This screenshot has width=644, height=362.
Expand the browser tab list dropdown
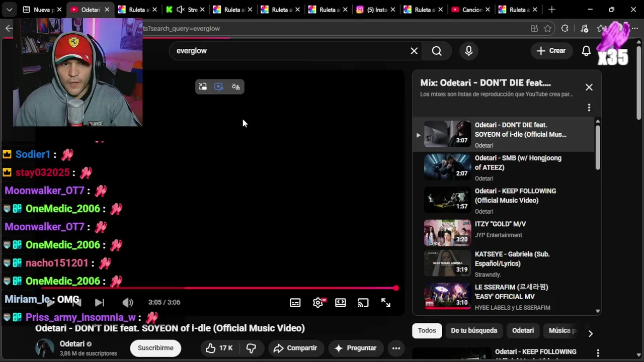click(x=9, y=10)
